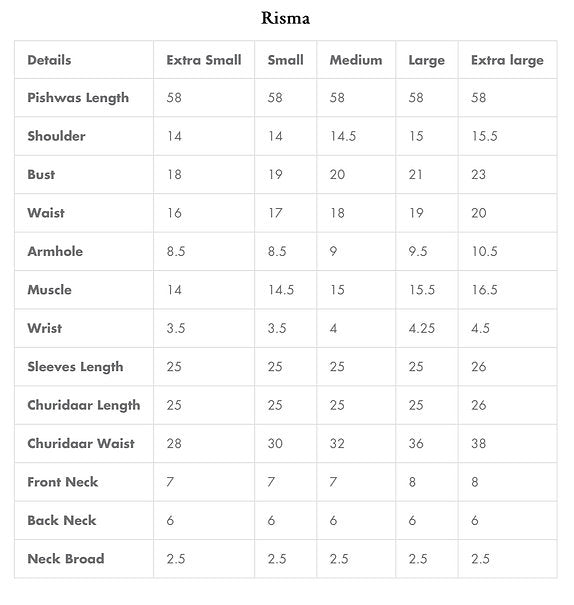Click the 14.5 Shoulder value for Medium
This screenshot has height=605, width=574.
click(343, 136)
